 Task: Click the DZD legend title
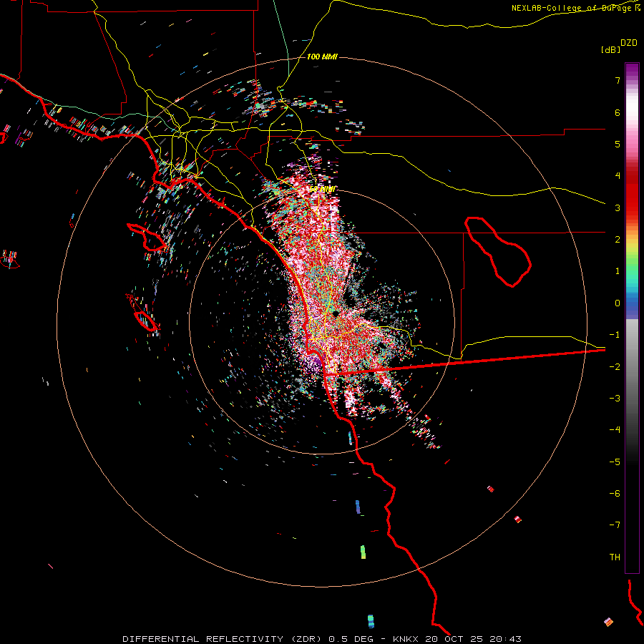[x=629, y=43]
